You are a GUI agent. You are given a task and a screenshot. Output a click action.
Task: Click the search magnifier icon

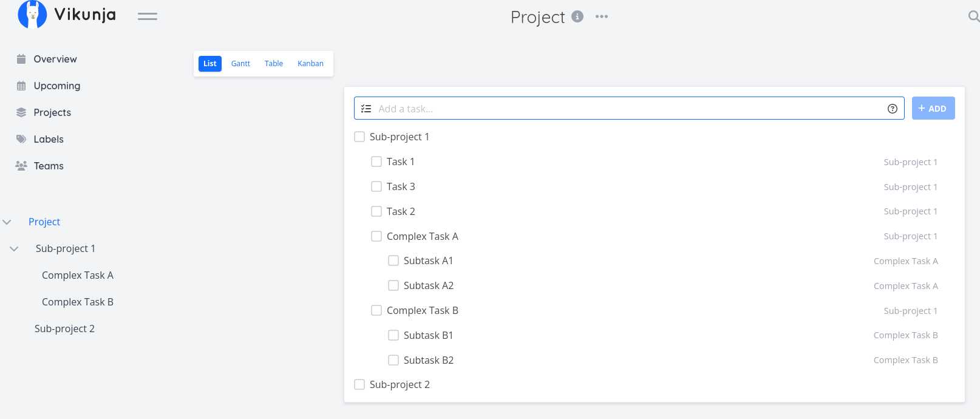click(x=973, y=16)
